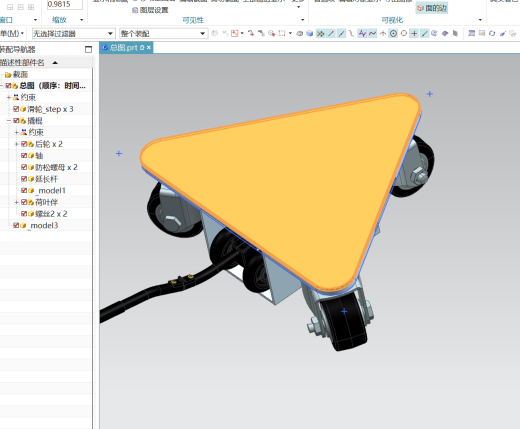
Task: Click the assembly icon of 后轮 x 2
Action: [x=31, y=144]
